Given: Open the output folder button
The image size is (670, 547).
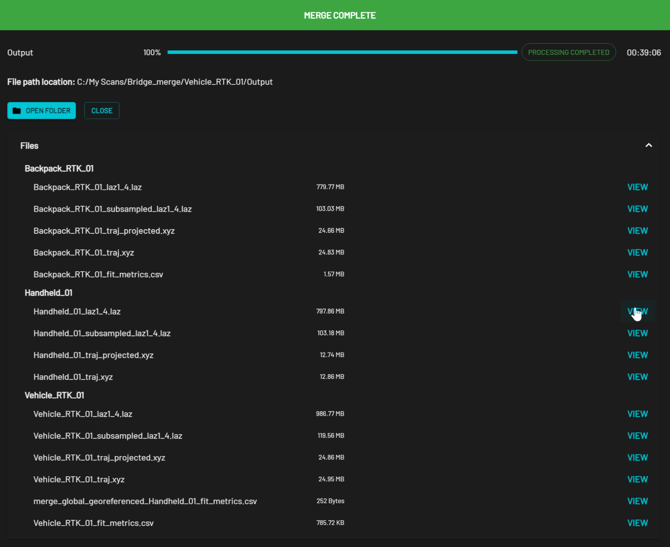Looking at the screenshot, I should coord(41,110).
